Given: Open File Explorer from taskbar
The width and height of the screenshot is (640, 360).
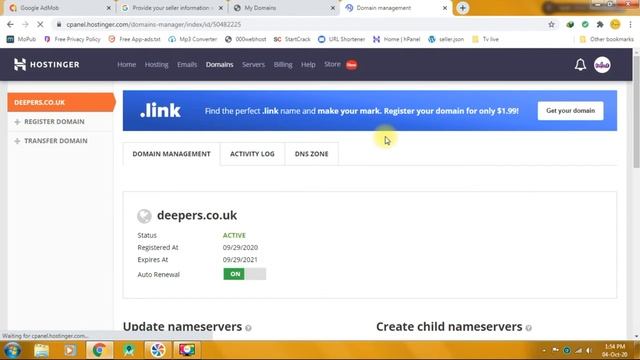Looking at the screenshot, I should (x=41, y=350).
